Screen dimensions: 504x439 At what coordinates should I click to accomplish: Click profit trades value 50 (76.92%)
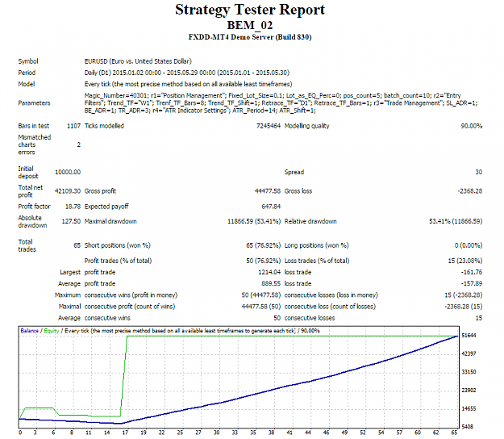tap(263, 261)
